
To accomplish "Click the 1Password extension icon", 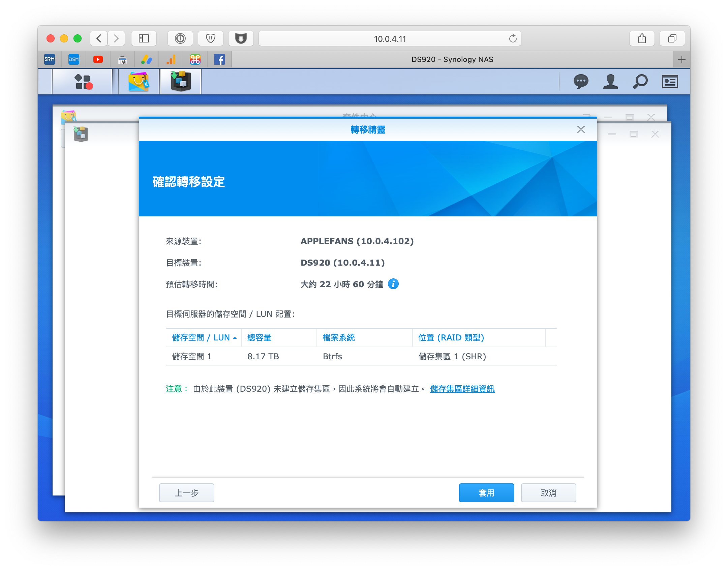I will tap(180, 38).
